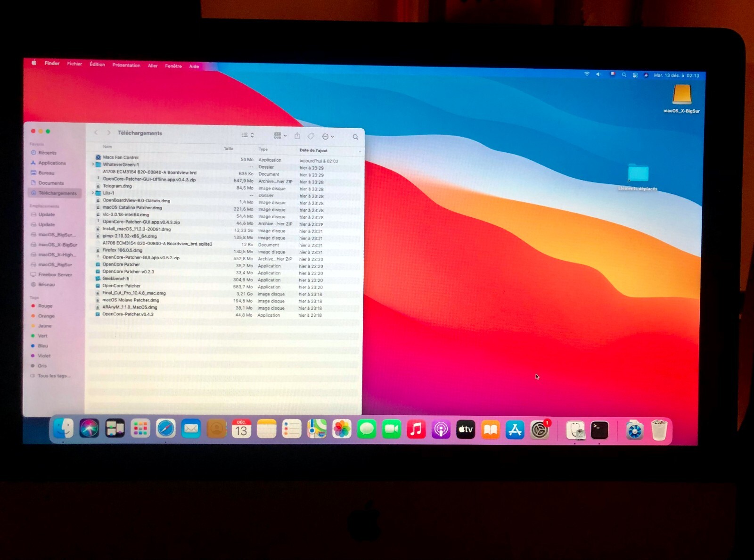Open the Présentation menu
Viewport: 754px width, 560px height.
tap(126, 65)
